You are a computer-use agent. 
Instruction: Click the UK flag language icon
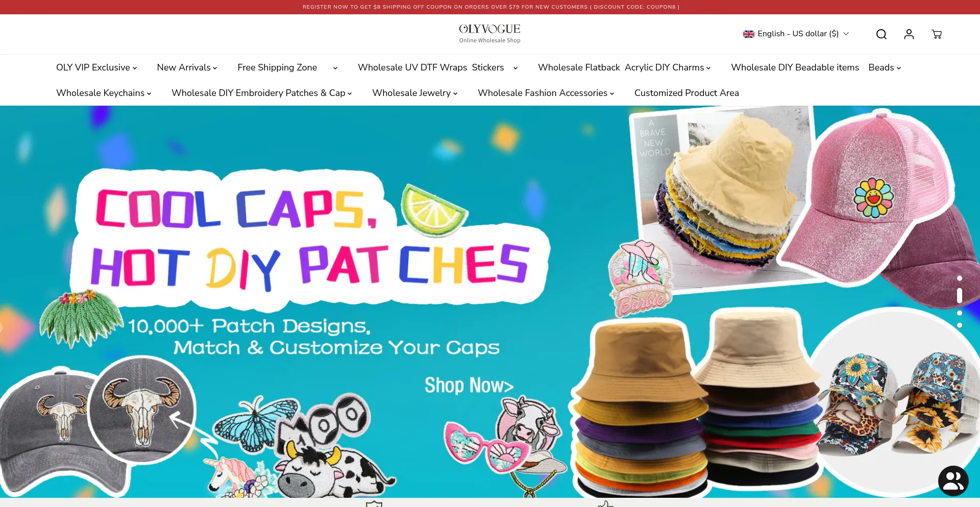click(748, 34)
